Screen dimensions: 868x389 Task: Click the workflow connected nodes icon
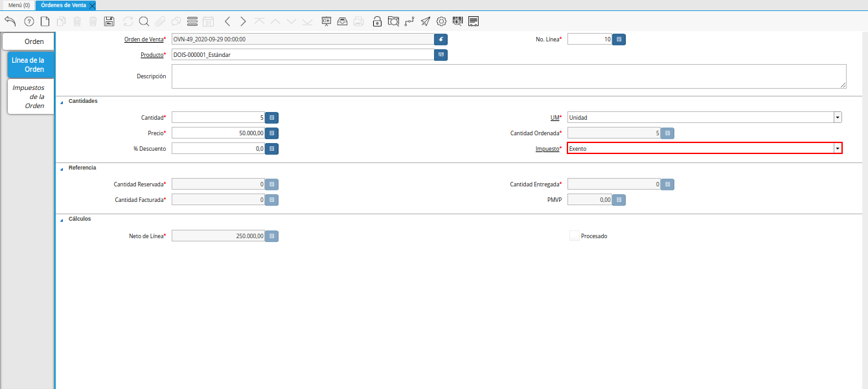coord(409,21)
